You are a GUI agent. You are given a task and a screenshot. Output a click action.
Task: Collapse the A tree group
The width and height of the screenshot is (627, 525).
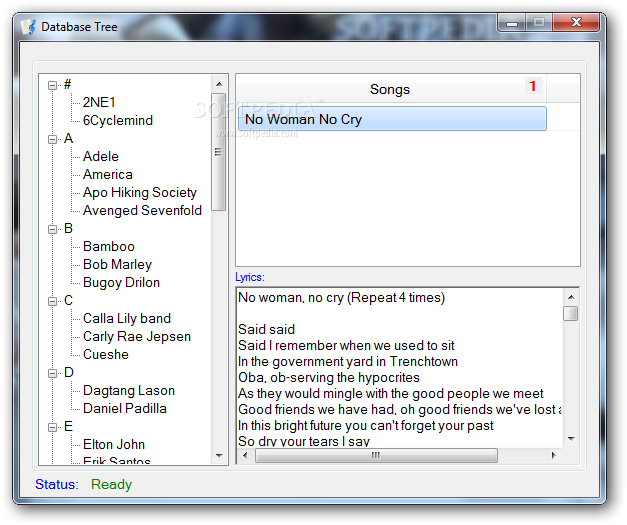(x=52, y=139)
